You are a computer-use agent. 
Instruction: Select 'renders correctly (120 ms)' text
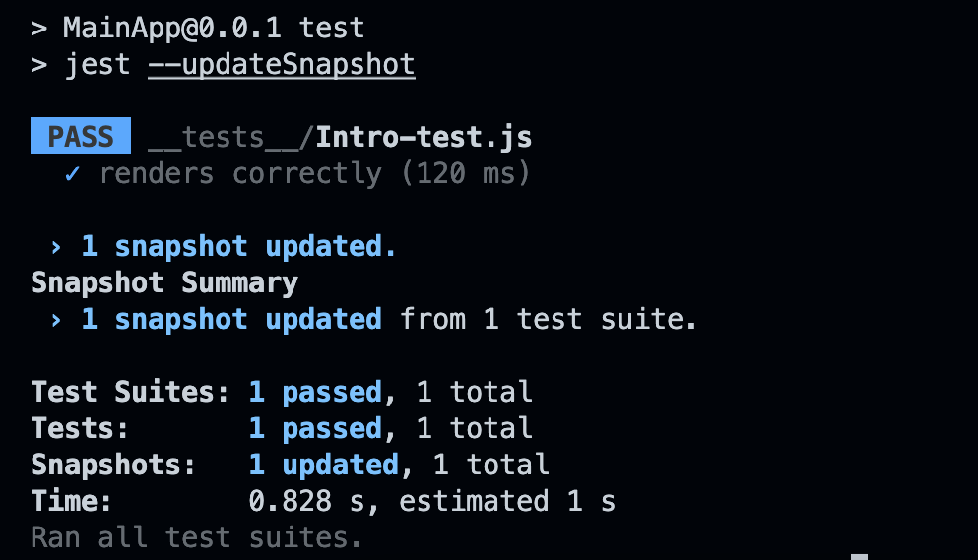coord(315,173)
